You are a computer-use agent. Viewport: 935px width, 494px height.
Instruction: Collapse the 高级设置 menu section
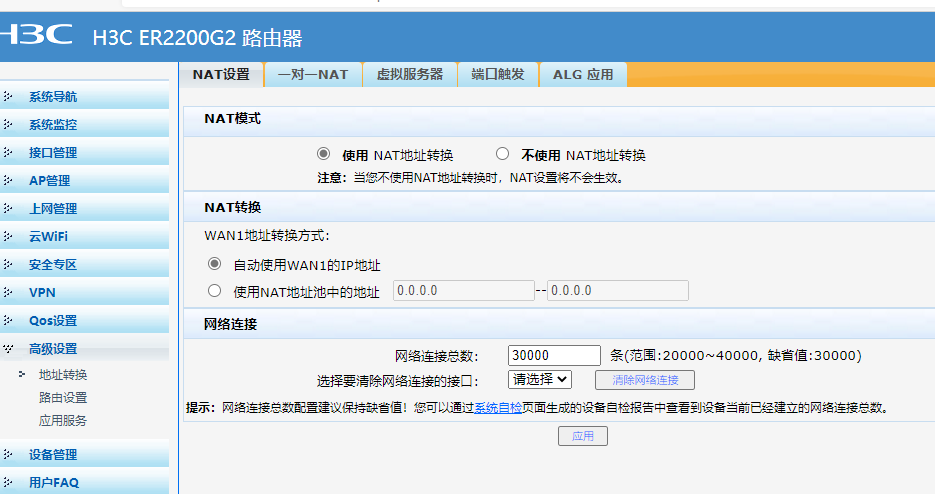(84, 348)
